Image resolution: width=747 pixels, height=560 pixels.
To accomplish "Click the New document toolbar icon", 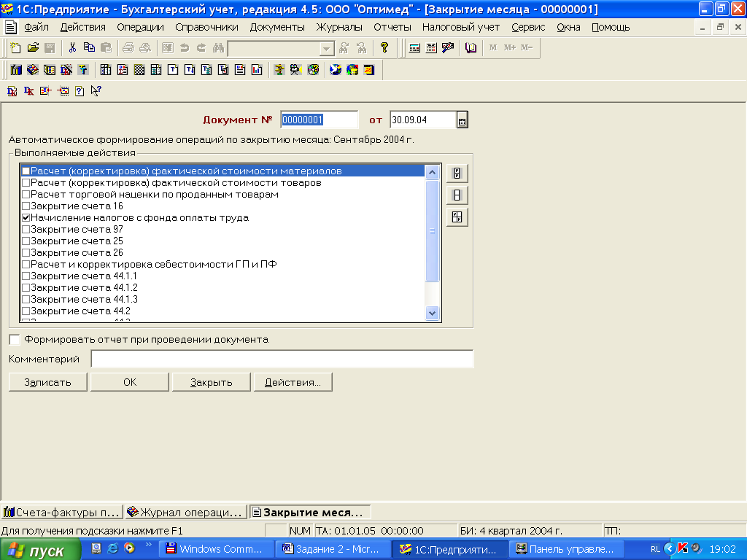I will [x=15, y=47].
